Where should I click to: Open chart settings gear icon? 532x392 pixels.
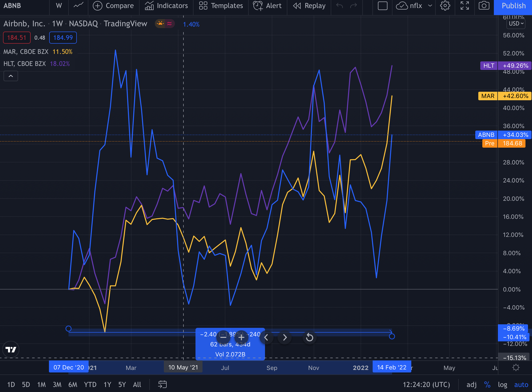tap(445, 6)
